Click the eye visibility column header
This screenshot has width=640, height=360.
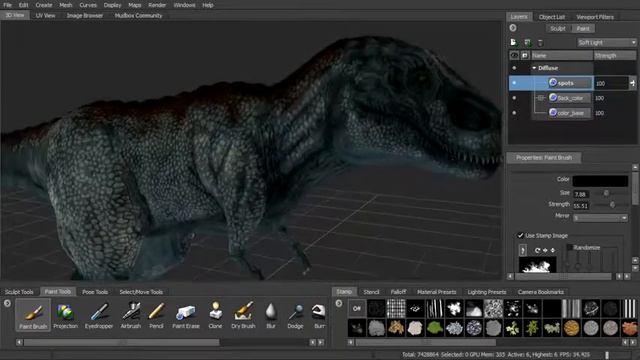pos(514,55)
